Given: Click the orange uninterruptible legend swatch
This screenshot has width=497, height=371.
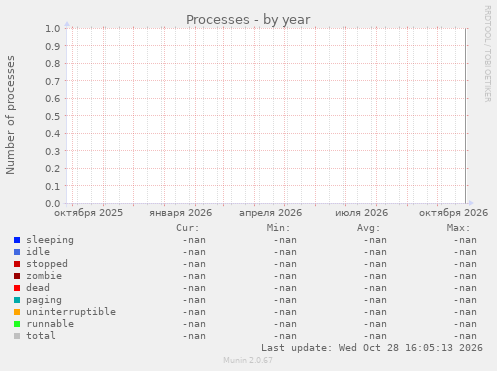Looking at the screenshot, I should coord(17,312).
